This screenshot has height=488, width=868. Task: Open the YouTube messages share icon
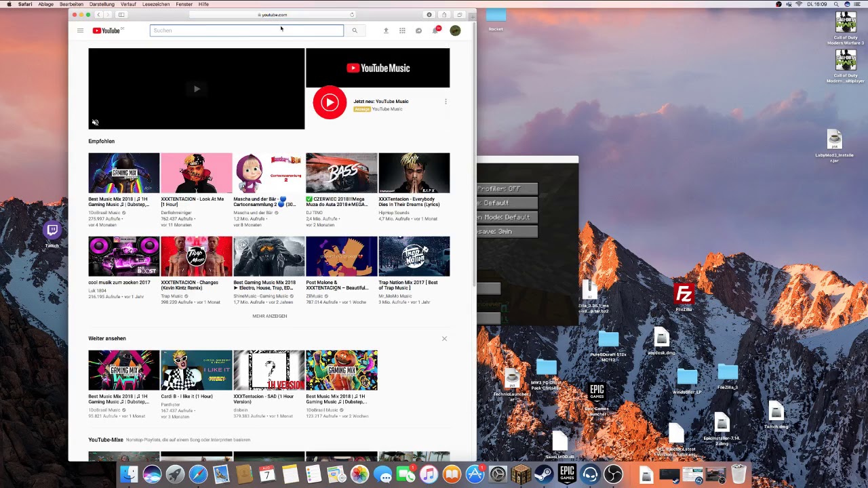(x=418, y=30)
